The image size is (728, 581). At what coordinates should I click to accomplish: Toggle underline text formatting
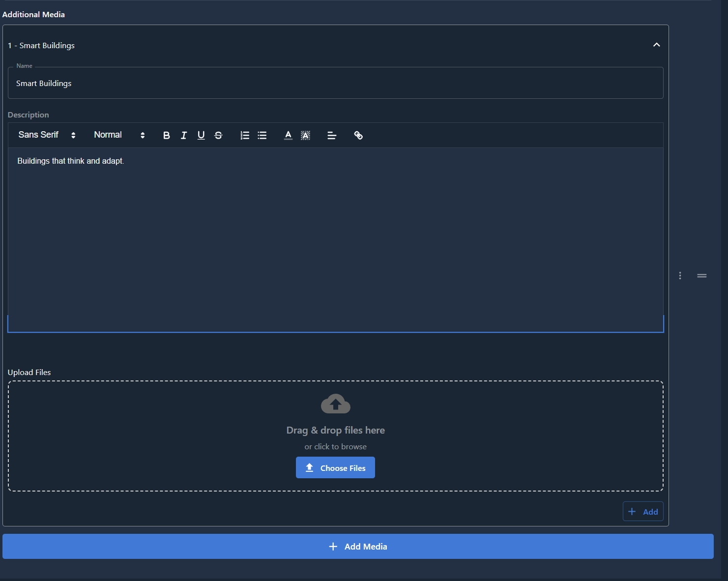(x=201, y=136)
